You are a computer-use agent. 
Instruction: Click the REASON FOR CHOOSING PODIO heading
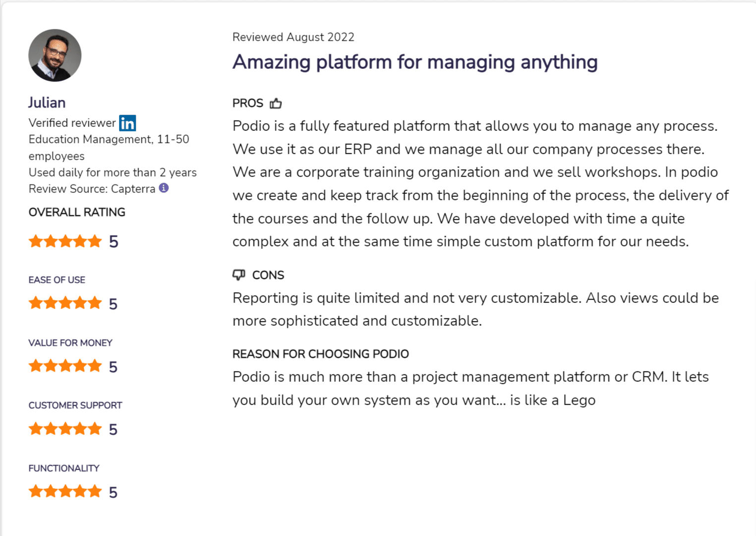[321, 354]
